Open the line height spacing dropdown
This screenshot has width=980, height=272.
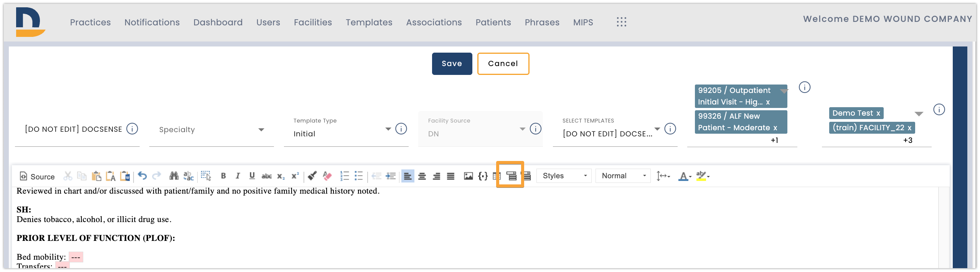point(663,176)
